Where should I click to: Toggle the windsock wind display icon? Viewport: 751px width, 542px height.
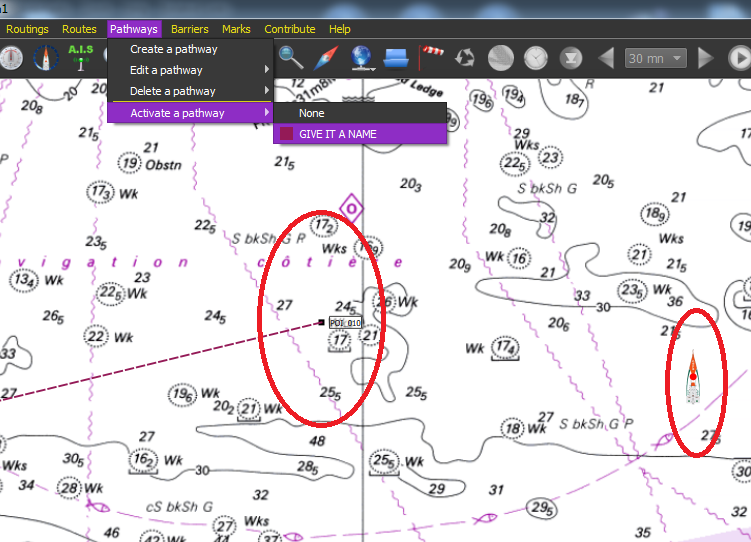[430, 54]
